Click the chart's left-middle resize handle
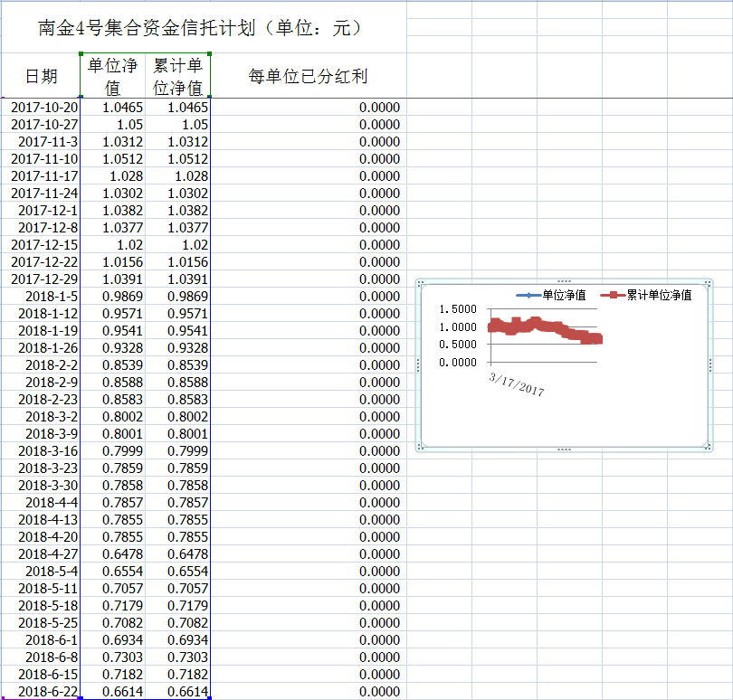 [418, 364]
